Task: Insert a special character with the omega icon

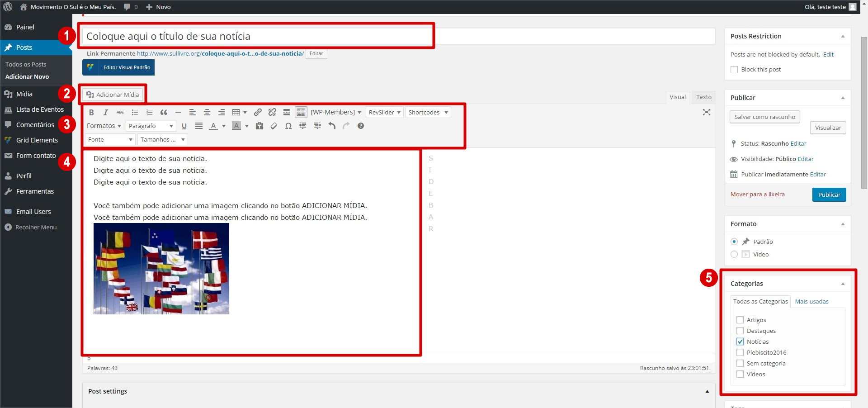Action: [x=288, y=126]
